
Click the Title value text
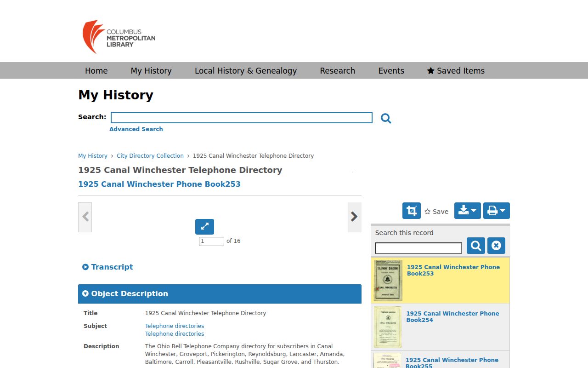pos(206,313)
